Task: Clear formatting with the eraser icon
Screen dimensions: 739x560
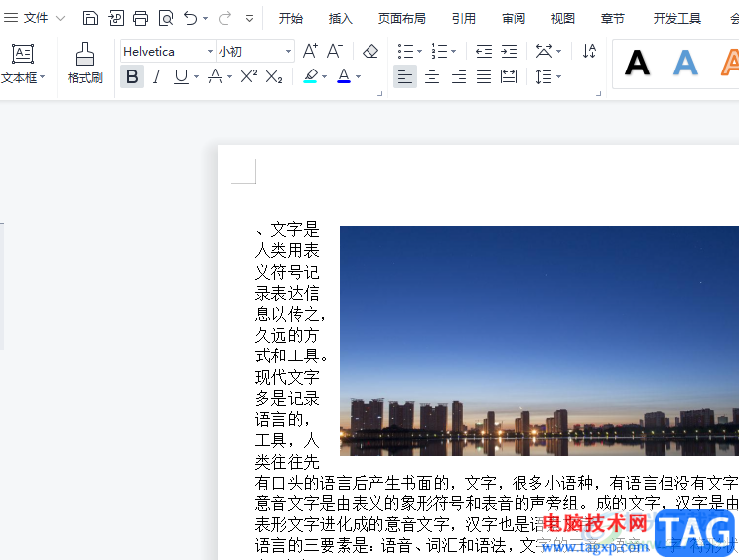Action: [370, 51]
